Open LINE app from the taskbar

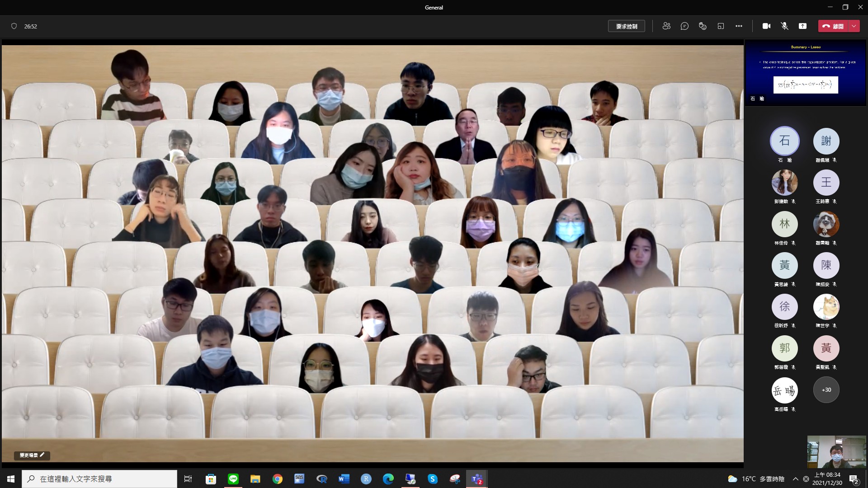[233, 479]
